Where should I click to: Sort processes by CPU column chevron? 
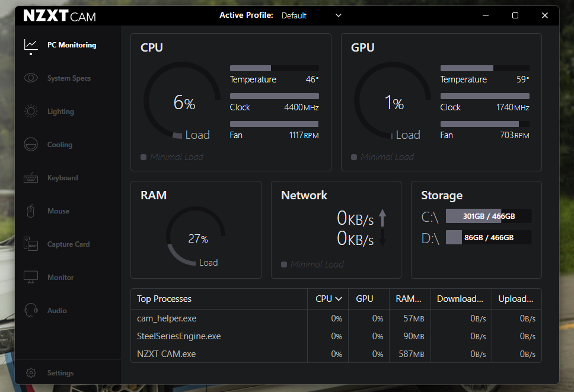coord(339,299)
